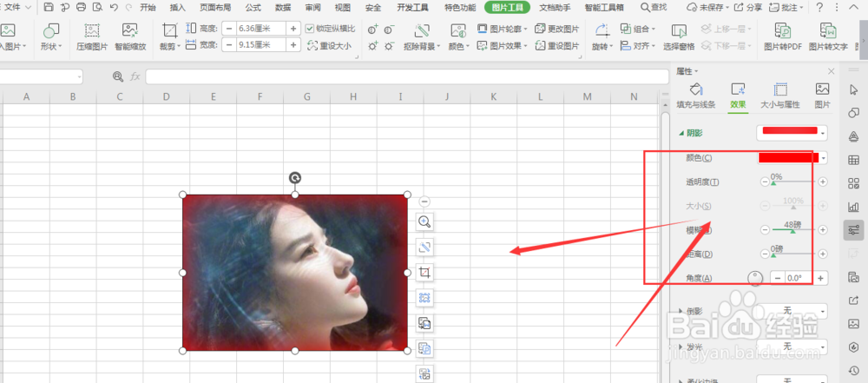
Task: Toggle the Lock Aspect Ratio (锁定纵横比) checkbox
Action: pyautogui.click(x=309, y=29)
